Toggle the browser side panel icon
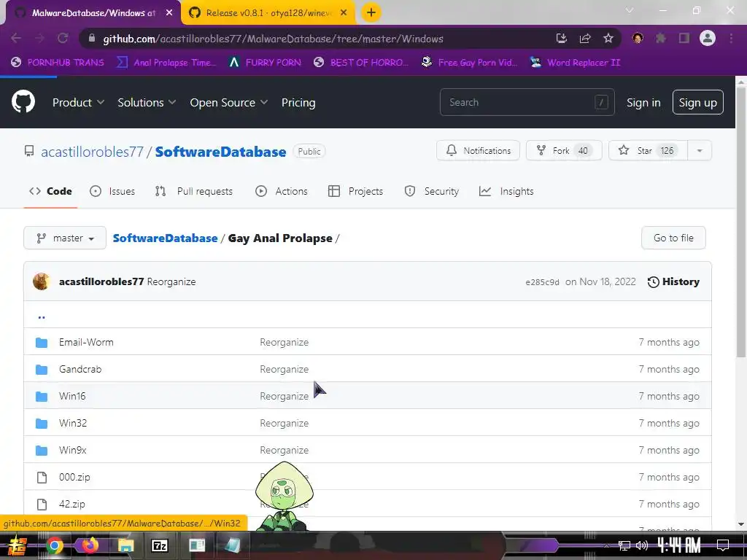This screenshot has width=747, height=560. point(684,38)
